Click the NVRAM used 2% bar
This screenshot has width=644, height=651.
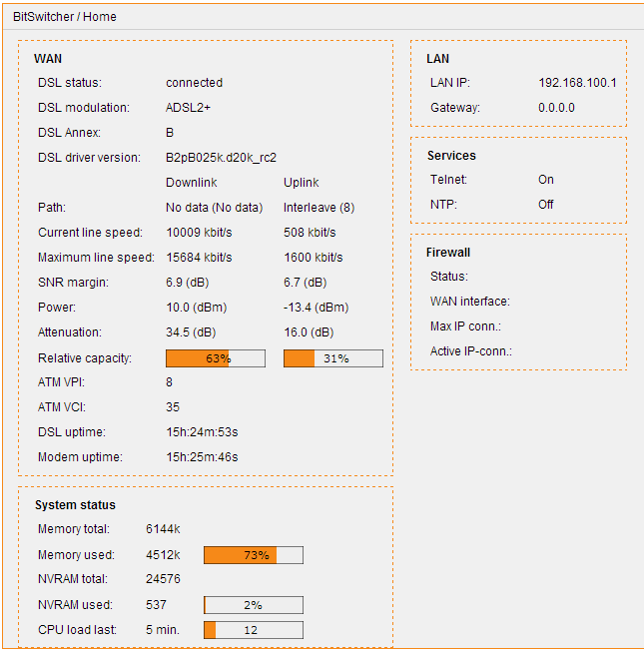(254, 605)
